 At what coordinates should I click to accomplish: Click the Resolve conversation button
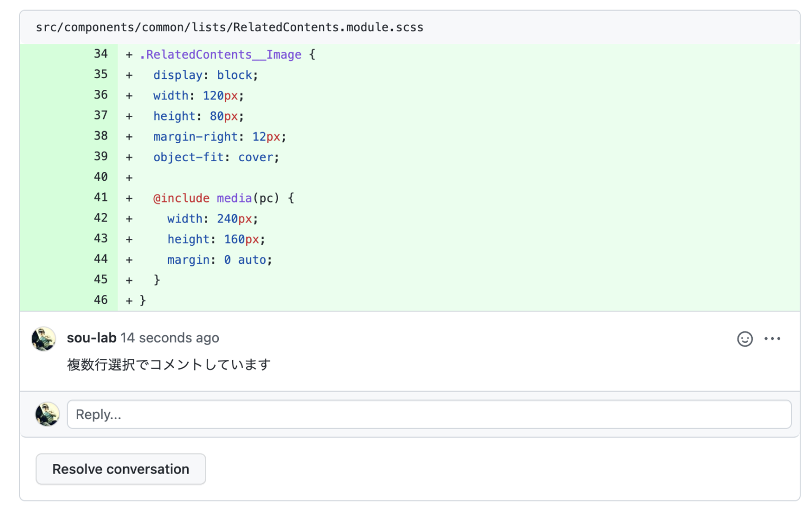(x=121, y=469)
